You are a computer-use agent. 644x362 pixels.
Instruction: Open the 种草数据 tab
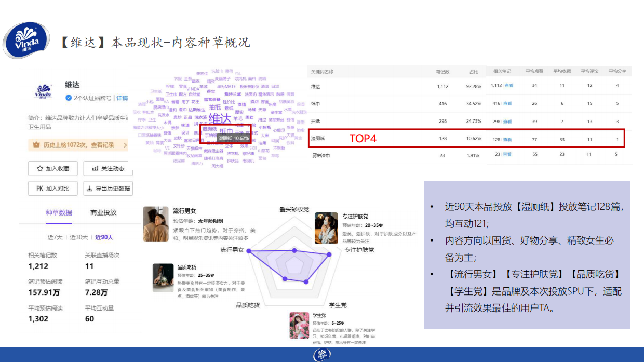coord(59,212)
